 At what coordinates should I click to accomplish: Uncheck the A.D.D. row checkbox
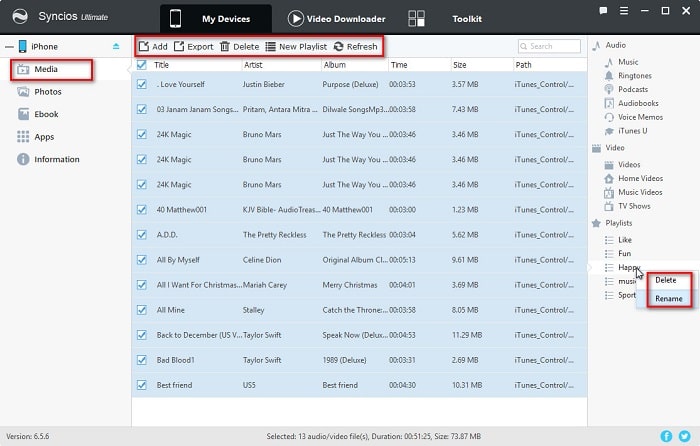pos(142,234)
